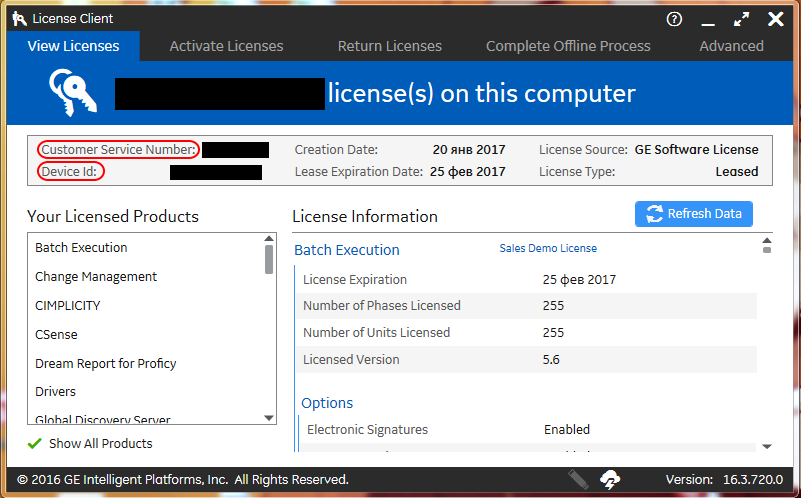Maximize the License Client window
The height and width of the screenshot is (498, 801).
pos(741,19)
